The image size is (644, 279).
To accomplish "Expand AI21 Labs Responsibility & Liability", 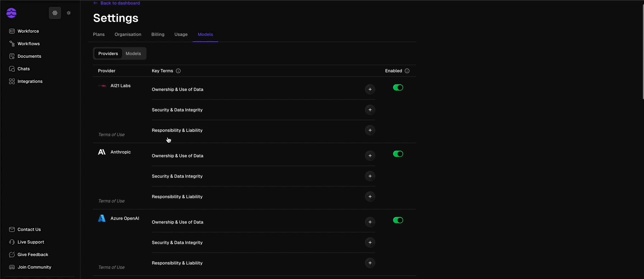I will click(x=370, y=130).
